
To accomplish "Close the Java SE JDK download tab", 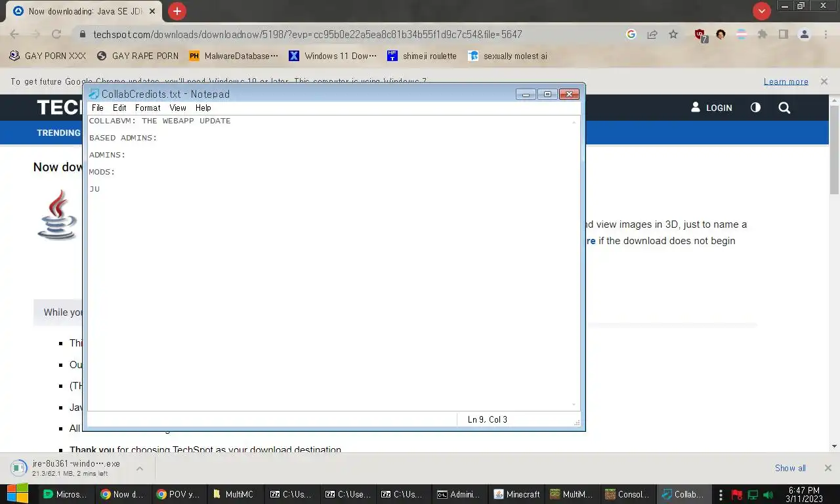I will point(152,11).
